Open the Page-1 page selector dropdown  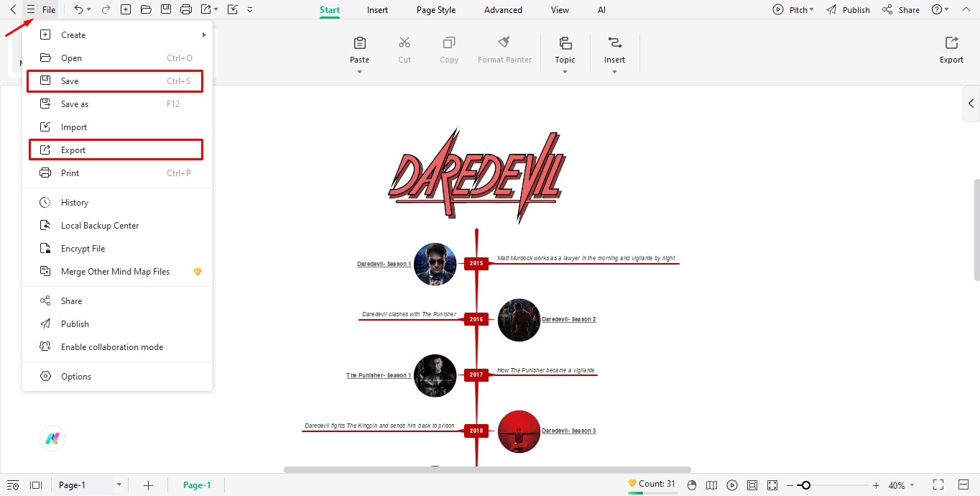click(119, 485)
